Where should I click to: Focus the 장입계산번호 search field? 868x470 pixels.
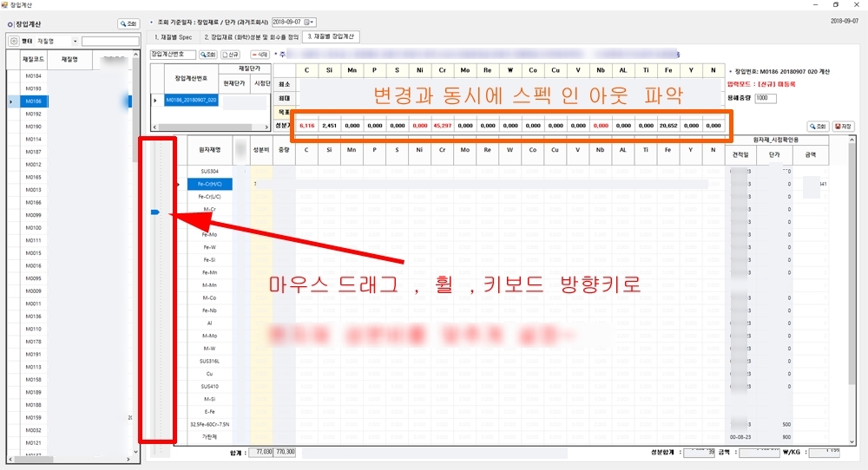tap(173, 54)
